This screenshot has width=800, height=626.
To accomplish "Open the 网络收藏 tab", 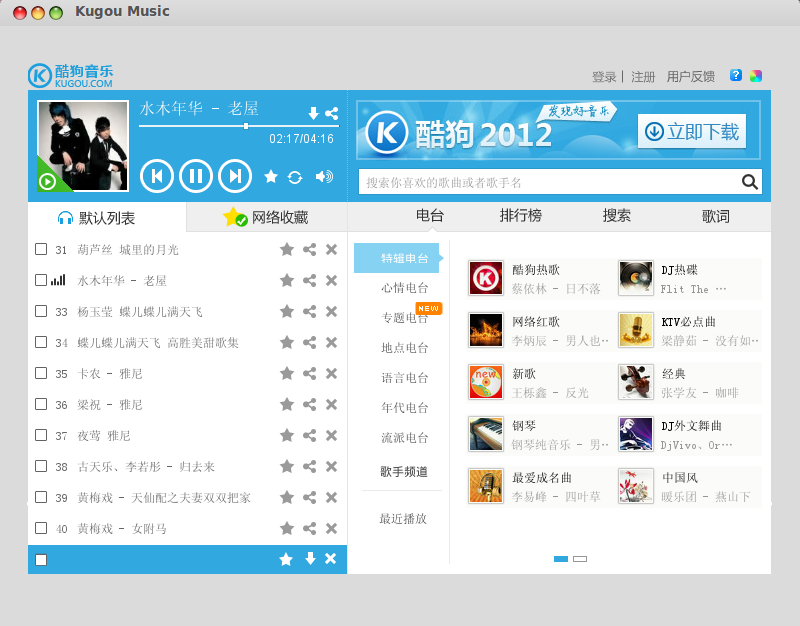I will click(267, 217).
